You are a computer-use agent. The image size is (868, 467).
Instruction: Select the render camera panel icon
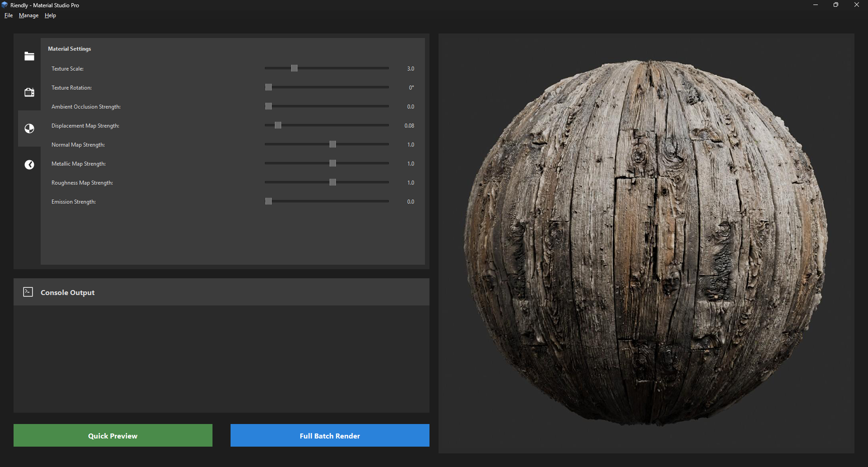(x=29, y=92)
